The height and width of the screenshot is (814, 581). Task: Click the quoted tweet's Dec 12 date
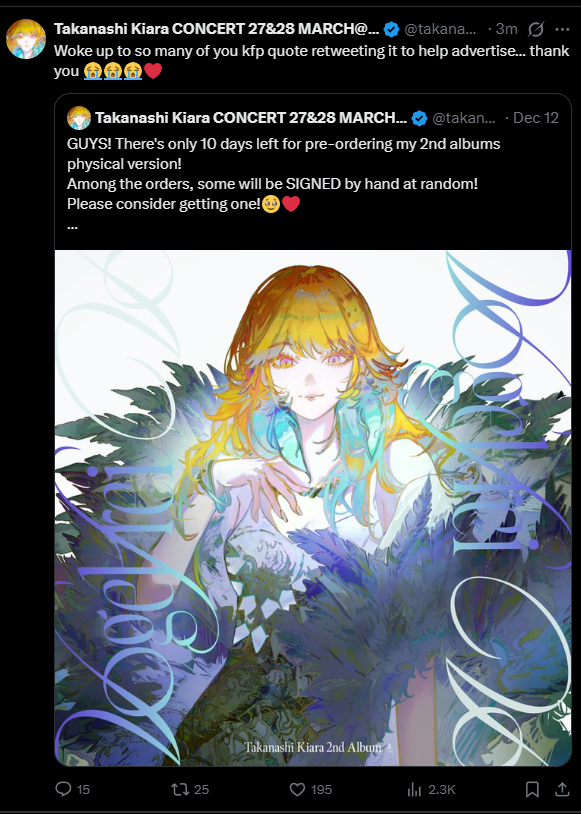[x=536, y=118]
